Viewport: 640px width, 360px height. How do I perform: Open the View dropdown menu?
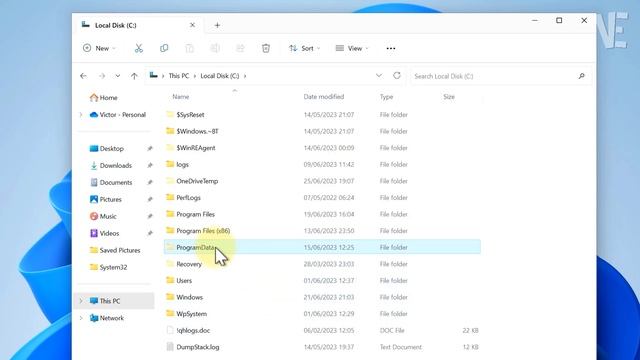[x=352, y=48]
